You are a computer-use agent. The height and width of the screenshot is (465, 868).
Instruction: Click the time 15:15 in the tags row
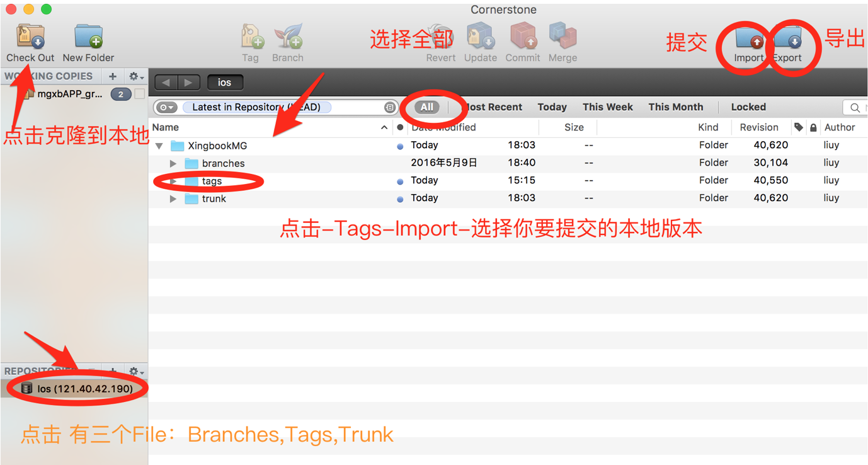coord(522,180)
